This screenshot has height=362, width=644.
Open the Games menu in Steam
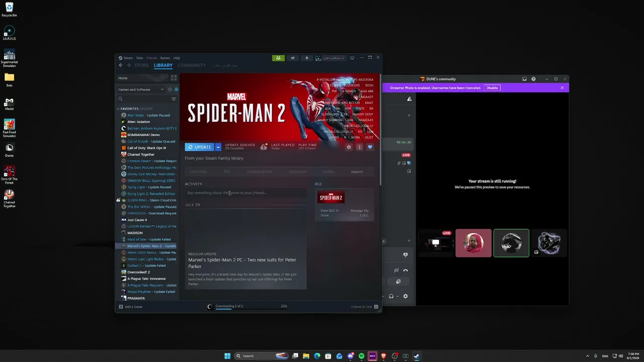[165, 58]
